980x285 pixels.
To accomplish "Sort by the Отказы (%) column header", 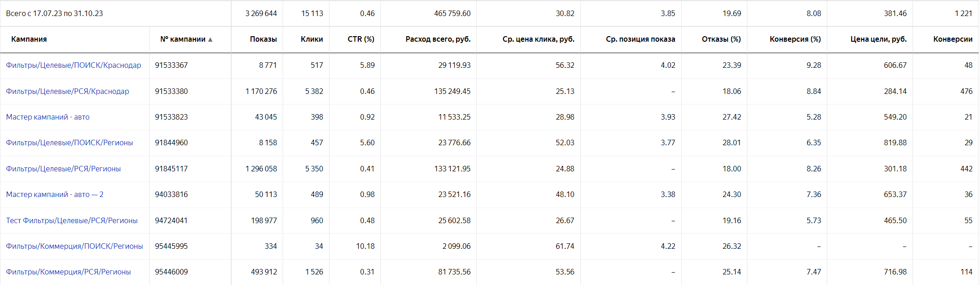I will coord(721,39).
